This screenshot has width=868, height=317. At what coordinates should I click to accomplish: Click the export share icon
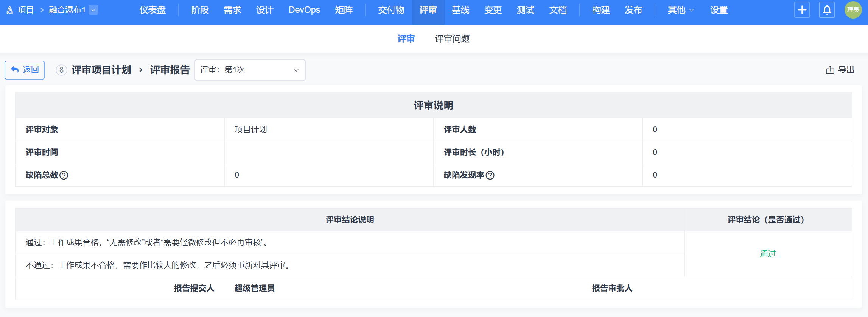tap(830, 70)
